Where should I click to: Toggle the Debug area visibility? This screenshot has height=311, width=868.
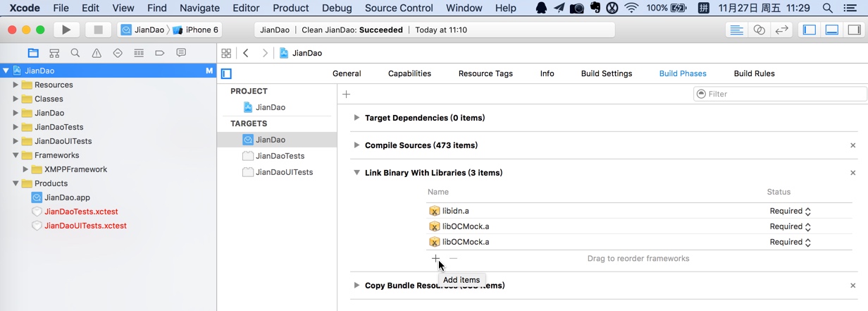832,30
